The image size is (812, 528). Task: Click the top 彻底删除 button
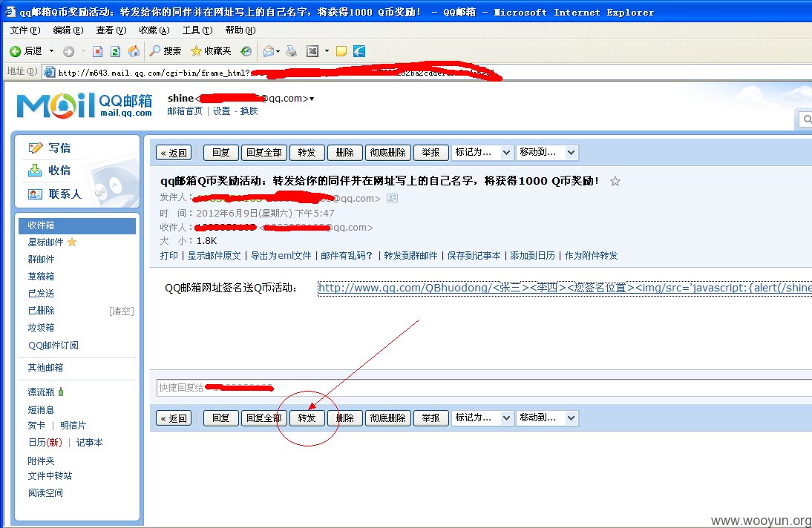tap(388, 153)
